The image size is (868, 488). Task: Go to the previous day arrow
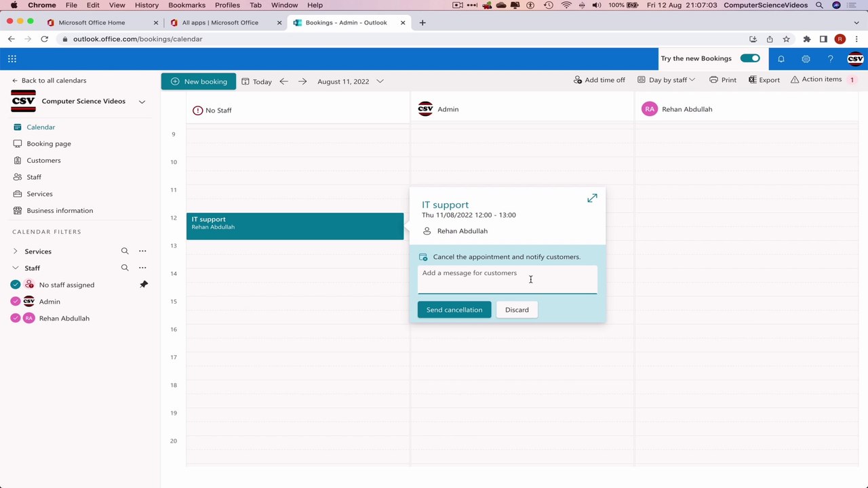[284, 81]
